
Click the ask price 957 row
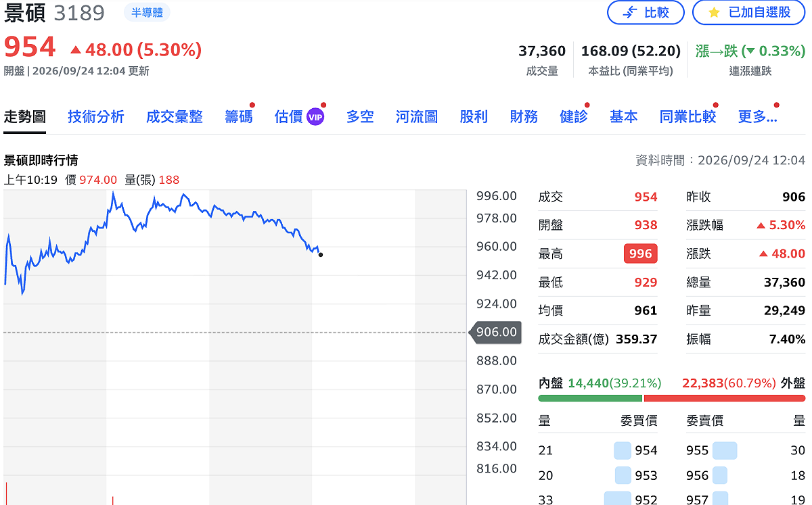pos(746,500)
